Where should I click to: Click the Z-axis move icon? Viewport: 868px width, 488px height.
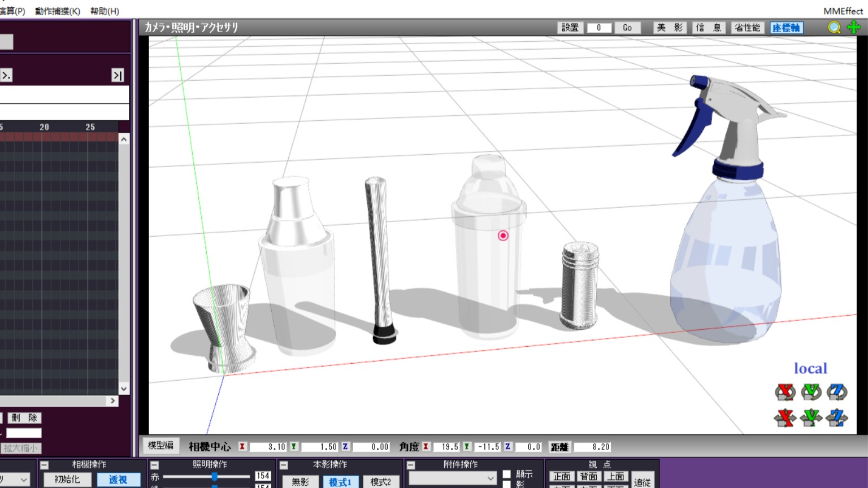click(x=837, y=418)
